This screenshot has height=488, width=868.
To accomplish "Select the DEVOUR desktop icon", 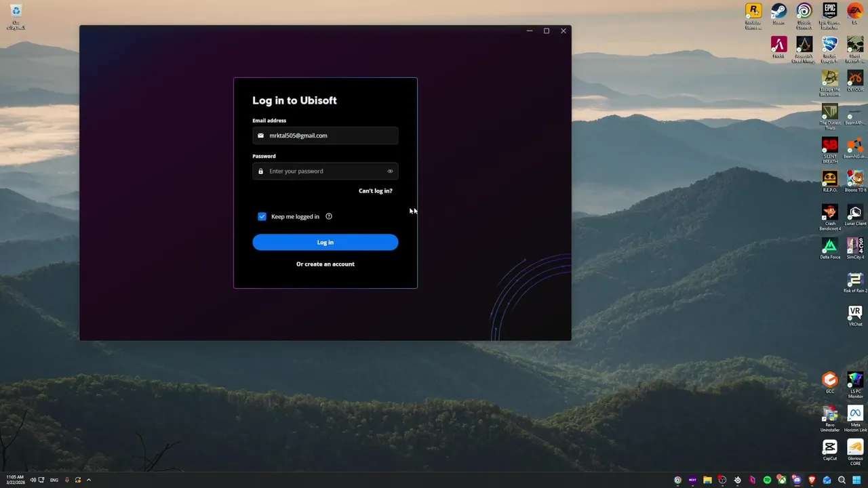I will tap(855, 82).
